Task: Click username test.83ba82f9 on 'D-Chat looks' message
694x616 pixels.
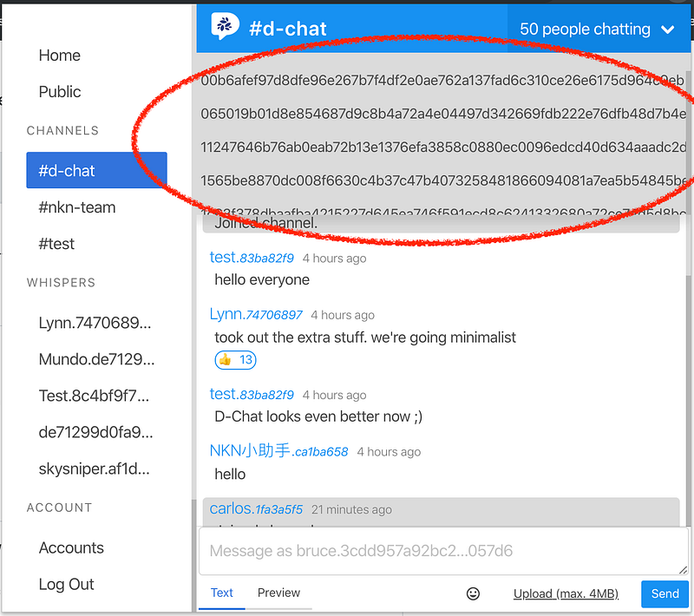Action: (x=252, y=394)
